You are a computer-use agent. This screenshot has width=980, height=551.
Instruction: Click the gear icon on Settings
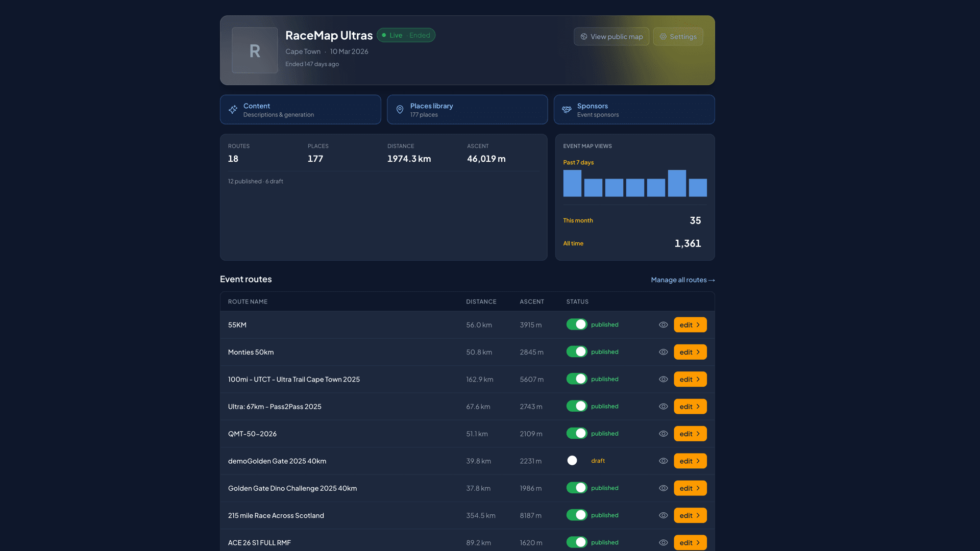(x=663, y=37)
